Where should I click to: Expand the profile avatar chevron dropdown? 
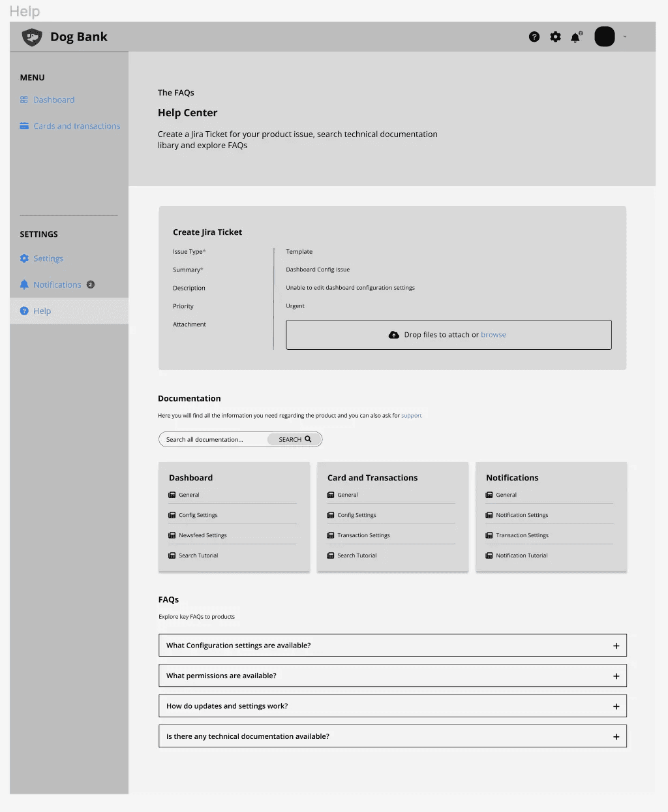point(626,37)
